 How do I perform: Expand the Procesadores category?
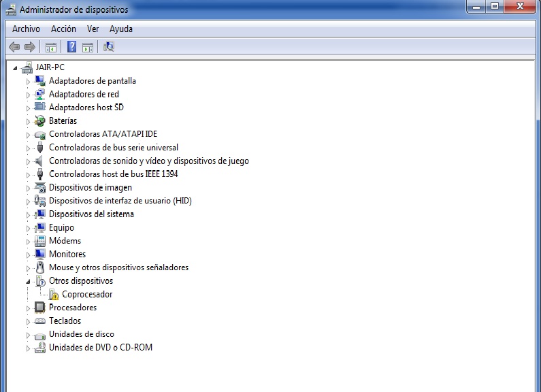28,308
